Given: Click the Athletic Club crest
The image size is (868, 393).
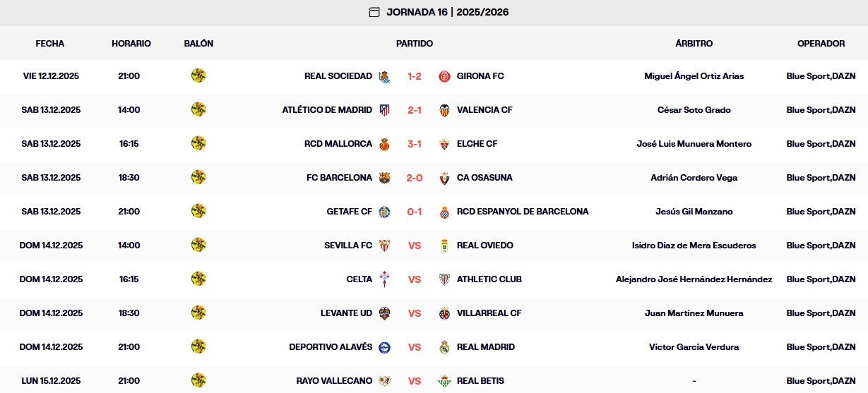Looking at the screenshot, I should coord(444,279).
